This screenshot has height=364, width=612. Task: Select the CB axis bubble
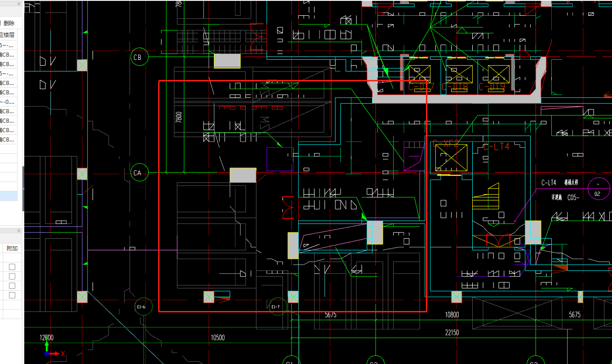[x=139, y=57]
